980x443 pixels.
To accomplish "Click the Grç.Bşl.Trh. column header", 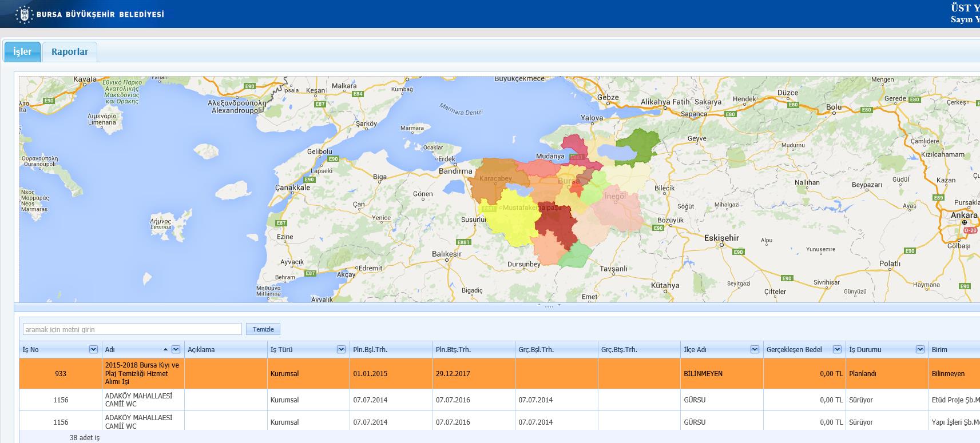I will 556,349.
